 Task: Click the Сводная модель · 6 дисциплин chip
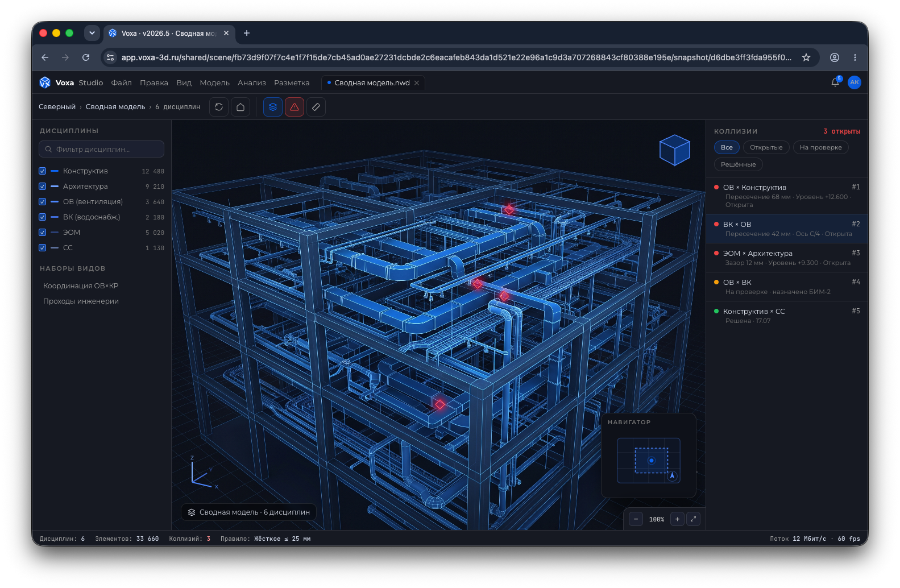coord(248,512)
